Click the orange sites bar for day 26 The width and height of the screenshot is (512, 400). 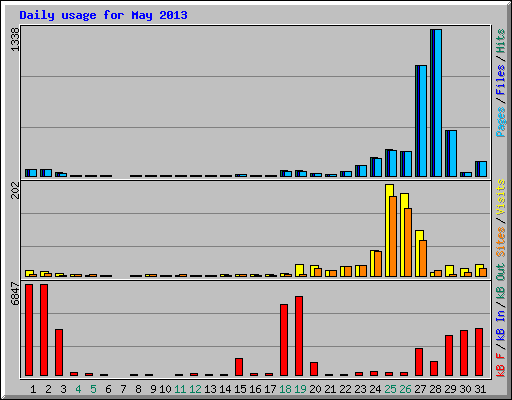pyautogui.click(x=408, y=242)
